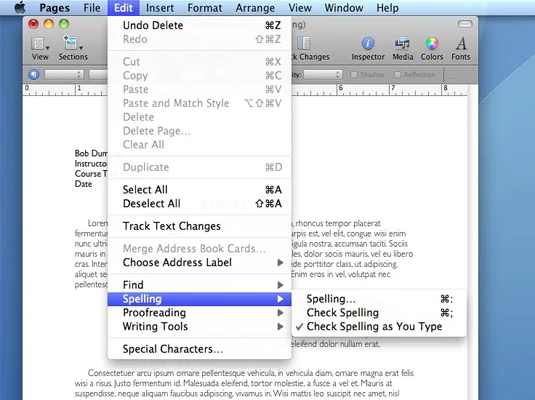Click Undo Delete menu entry
The height and width of the screenshot is (400, 535).
tap(199, 25)
